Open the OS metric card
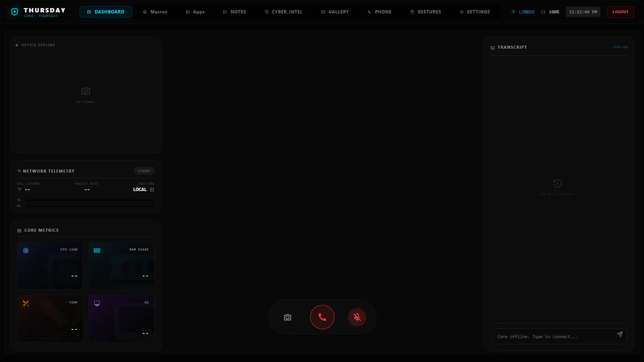The width and height of the screenshot is (644, 362). coord(121,319)
